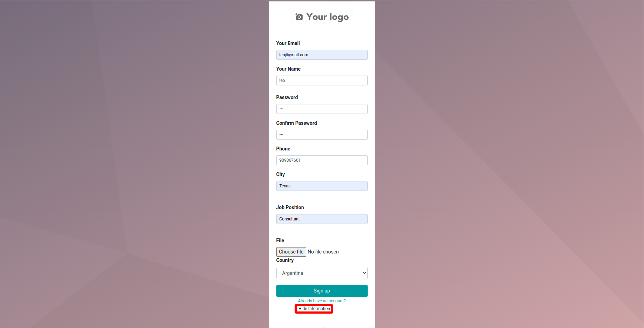Click into the Your Name field
Image resolution: width=644 pixels, height=328 pixels.
[x=322, y=81]
